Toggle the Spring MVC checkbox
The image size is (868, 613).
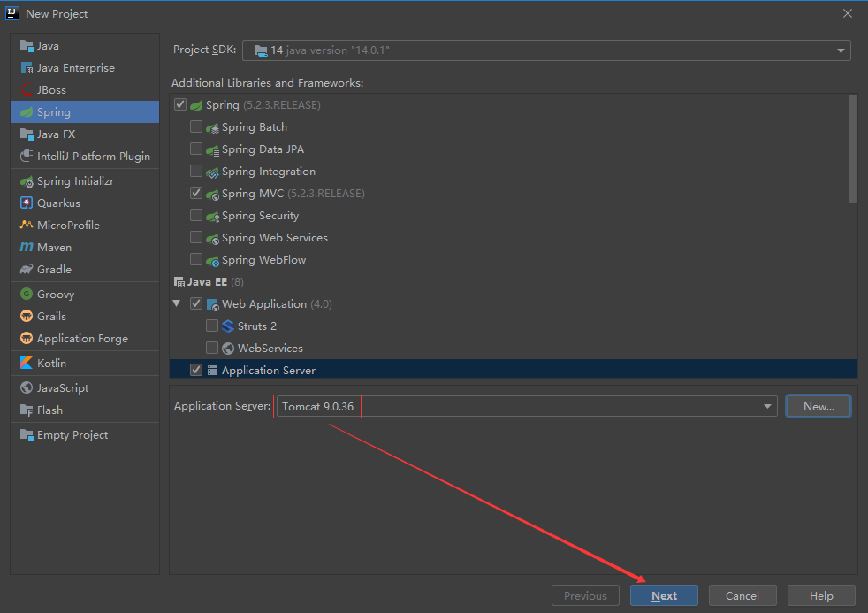196,193
